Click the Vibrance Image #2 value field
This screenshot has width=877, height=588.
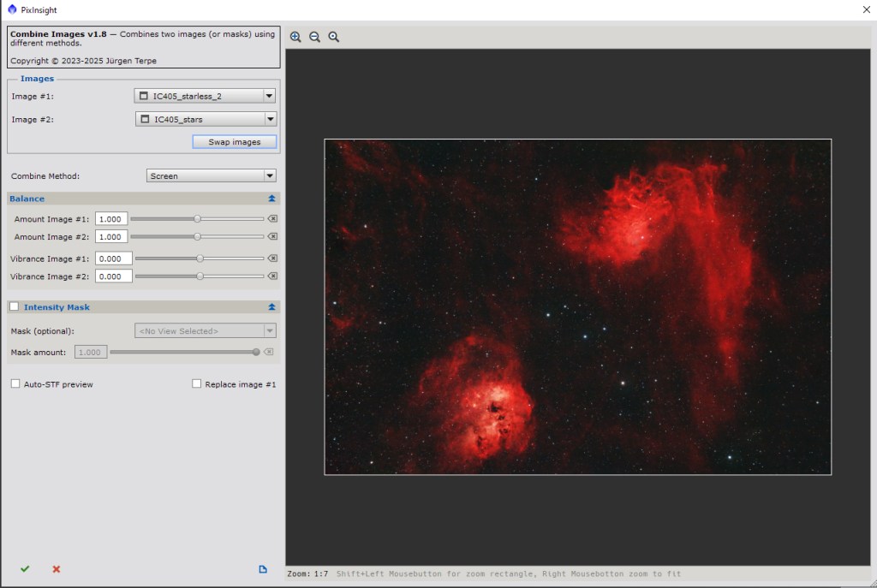tap(114, 276)
